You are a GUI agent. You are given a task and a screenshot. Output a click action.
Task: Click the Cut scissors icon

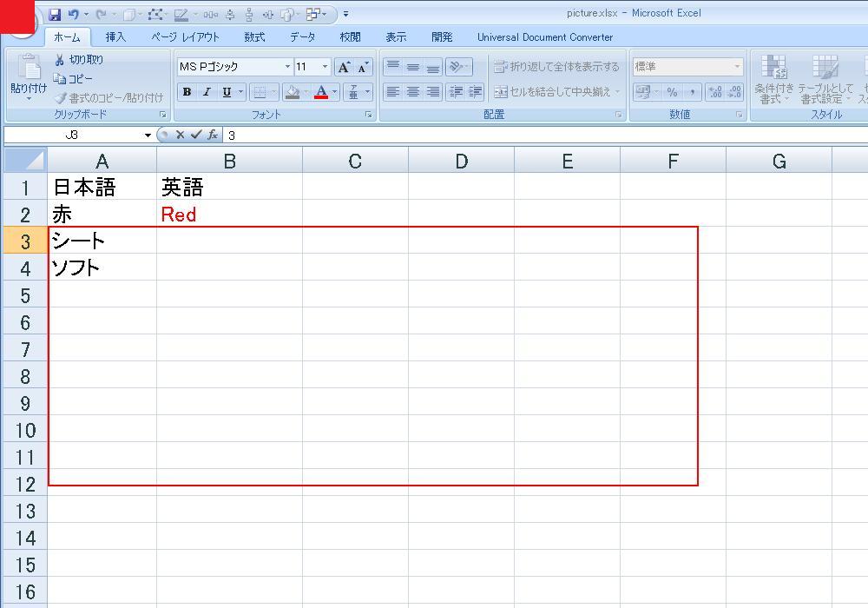click(x=59, y=60)
